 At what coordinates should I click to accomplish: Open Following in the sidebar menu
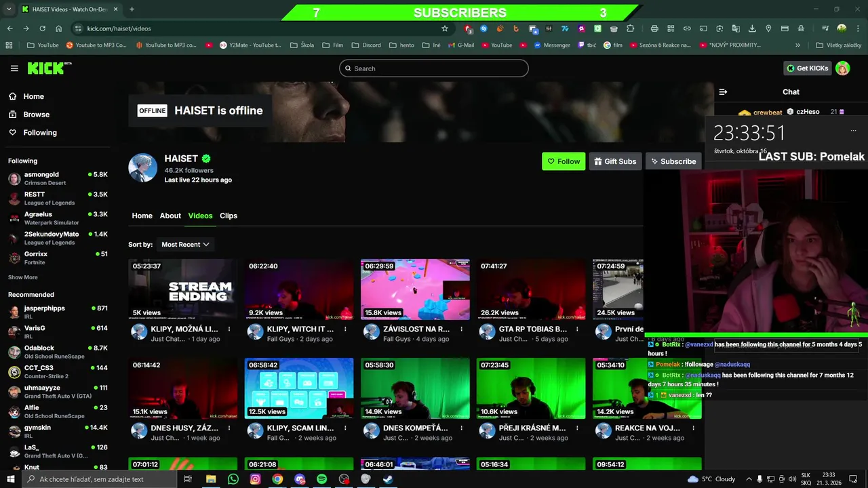pos(33,133)
